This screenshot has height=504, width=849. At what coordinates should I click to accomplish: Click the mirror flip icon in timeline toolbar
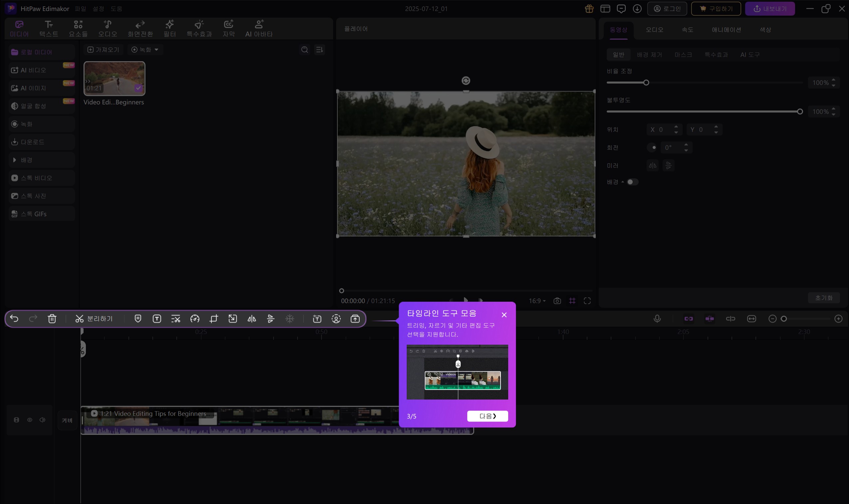point(252,319)
